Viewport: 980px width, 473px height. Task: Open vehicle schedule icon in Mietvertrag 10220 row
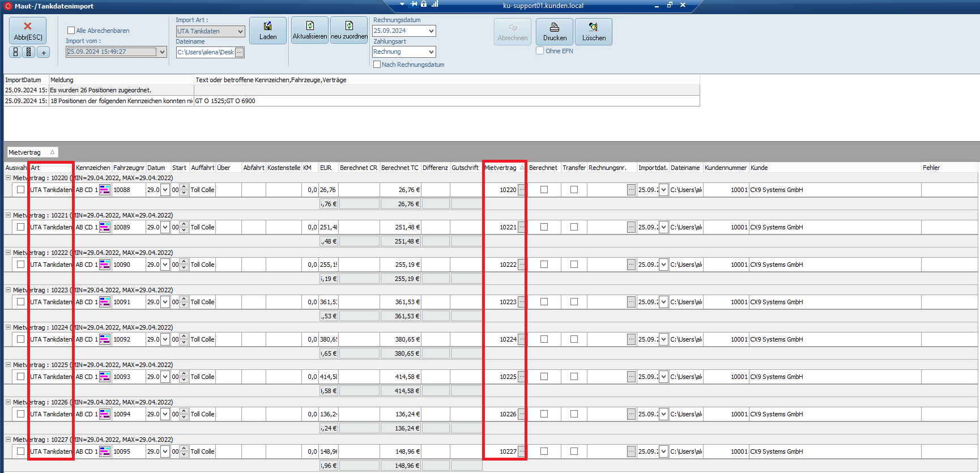[x=105, y=190]
